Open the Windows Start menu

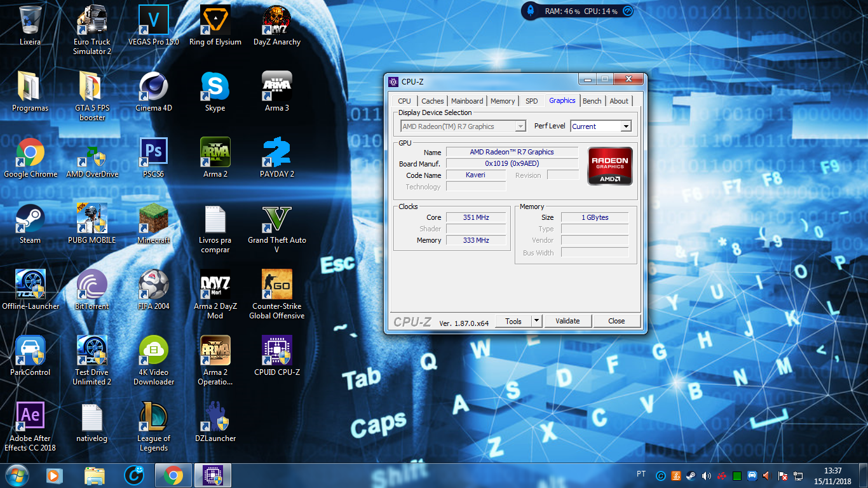coord(16,475)
